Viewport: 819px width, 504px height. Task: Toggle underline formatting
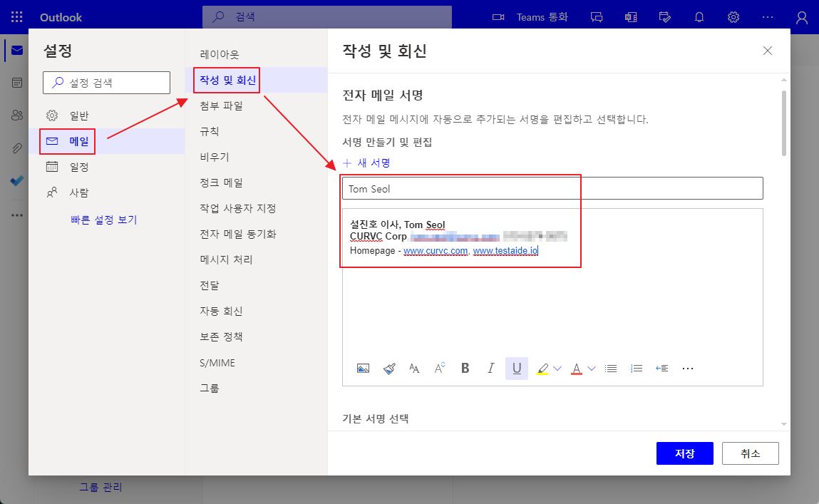click(x=517, y=369)
